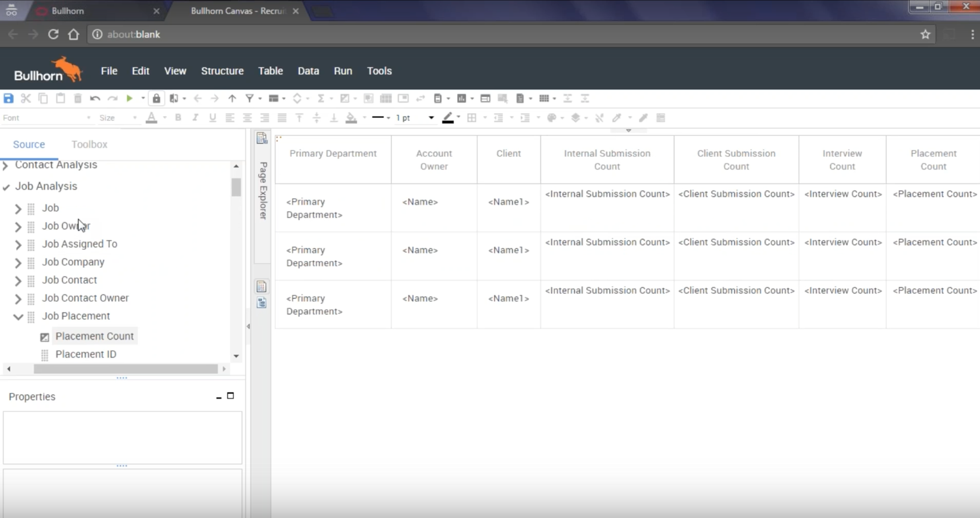Switch to the Toolbox tab
The height and width of the screenshot is (518, 980).
click(89, 144)
